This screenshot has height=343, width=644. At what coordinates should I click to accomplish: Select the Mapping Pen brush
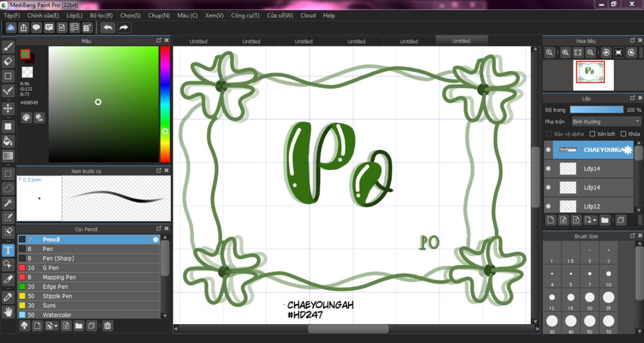(89, 277)
